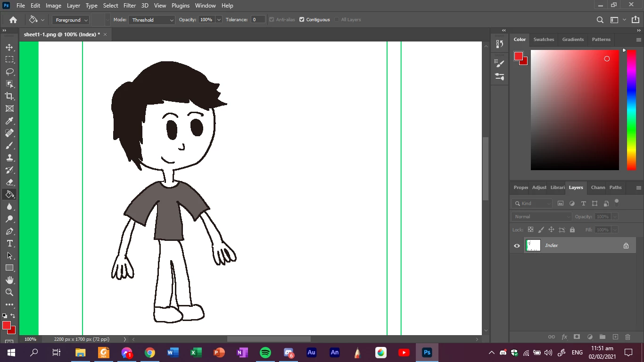Open the Color panel flyout menu
This screenshot has height=362, width=644.
point(639,40)
